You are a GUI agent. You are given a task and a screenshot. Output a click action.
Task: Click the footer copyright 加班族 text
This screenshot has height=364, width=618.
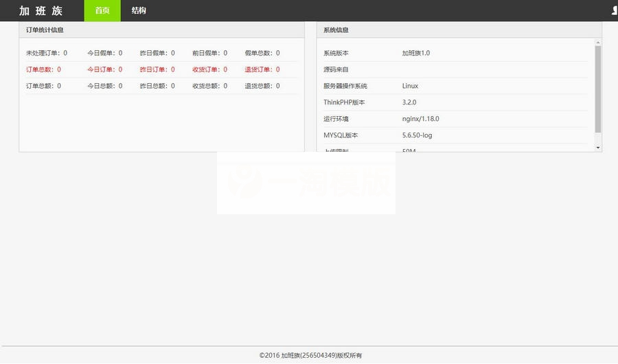310,355
